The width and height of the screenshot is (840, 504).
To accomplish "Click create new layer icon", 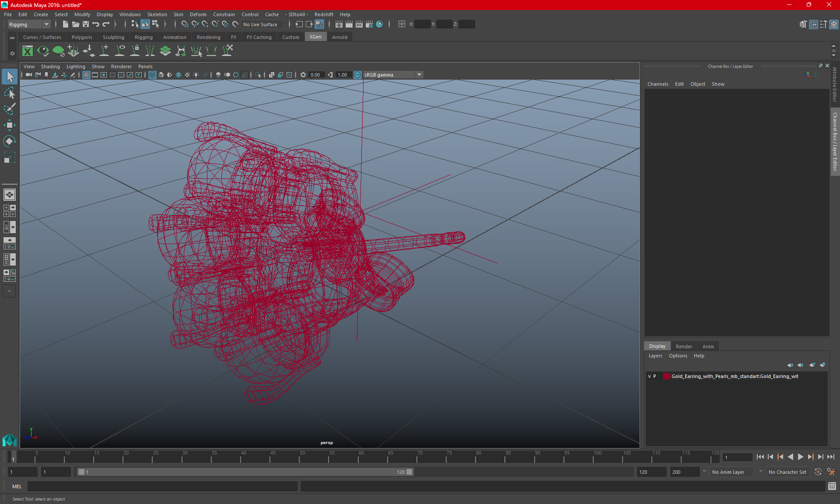I will tap(812, 365).
